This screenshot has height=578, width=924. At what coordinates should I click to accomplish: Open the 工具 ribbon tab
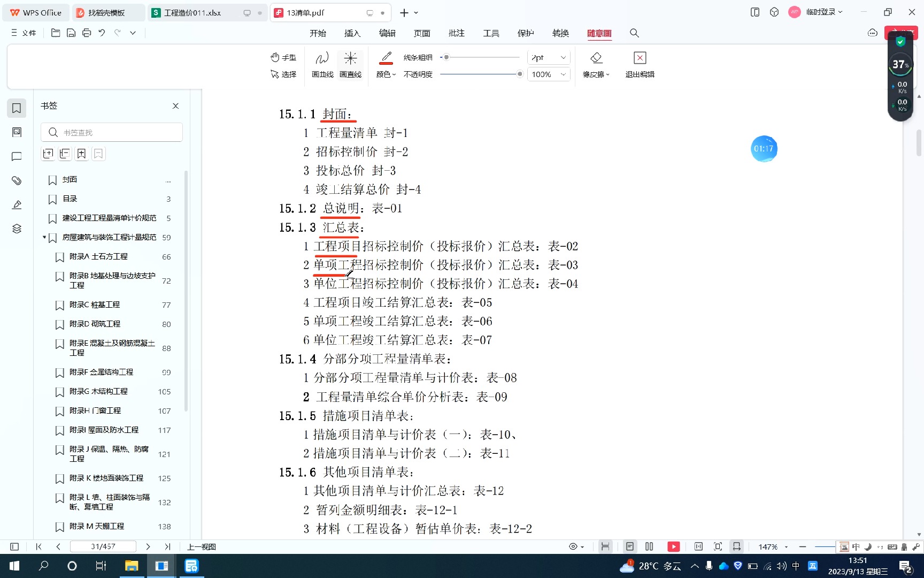coord(491,33)
